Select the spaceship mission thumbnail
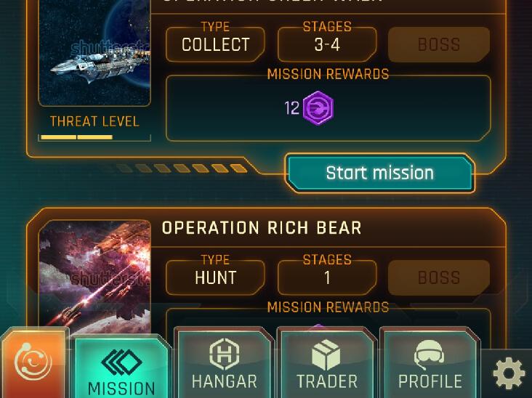 [94, 52]
